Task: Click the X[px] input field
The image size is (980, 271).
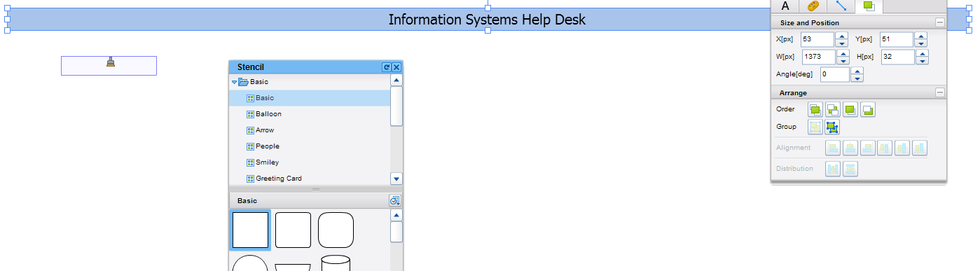Action: (817, 40)
